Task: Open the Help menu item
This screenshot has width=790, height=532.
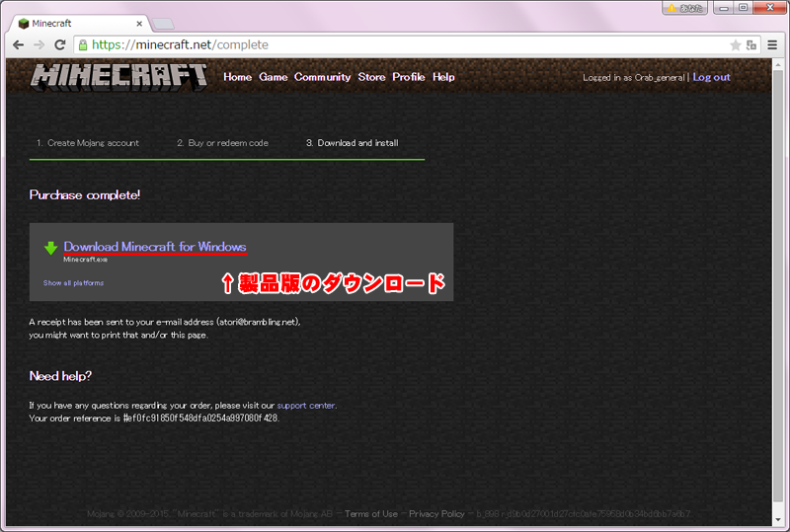Action: pos(443,77)
